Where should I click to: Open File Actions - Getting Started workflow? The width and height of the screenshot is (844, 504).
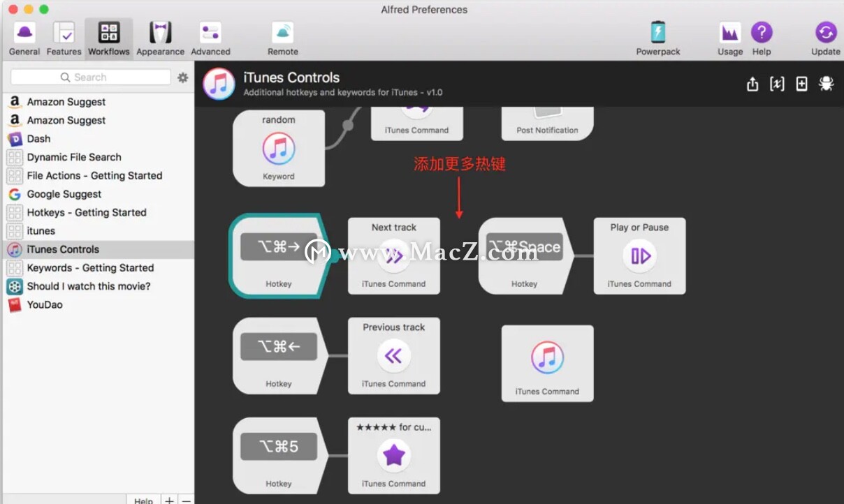(99, 176)
